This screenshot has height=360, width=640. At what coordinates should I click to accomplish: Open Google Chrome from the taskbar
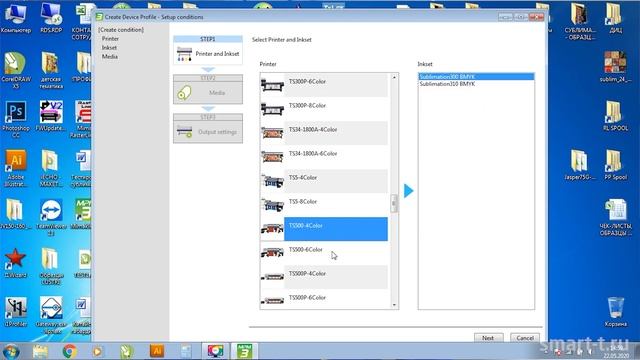[69, 351]
